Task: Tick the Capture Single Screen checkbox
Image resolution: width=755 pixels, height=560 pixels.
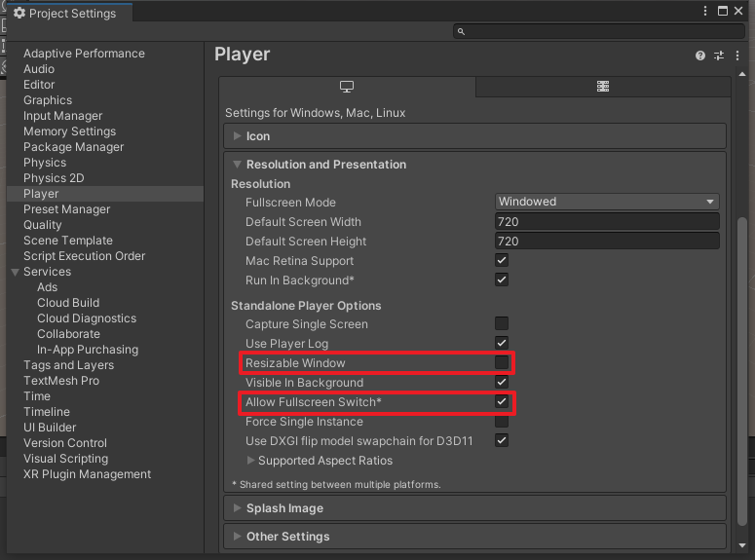Action: click(502, 323)
